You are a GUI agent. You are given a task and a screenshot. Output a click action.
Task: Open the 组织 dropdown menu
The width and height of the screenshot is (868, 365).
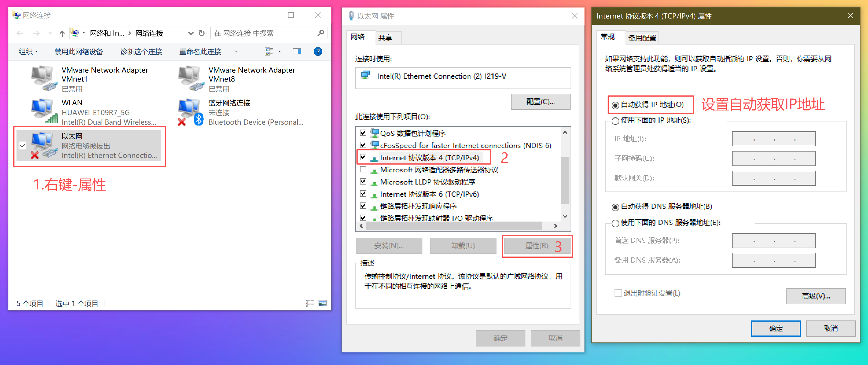(27, 51)
